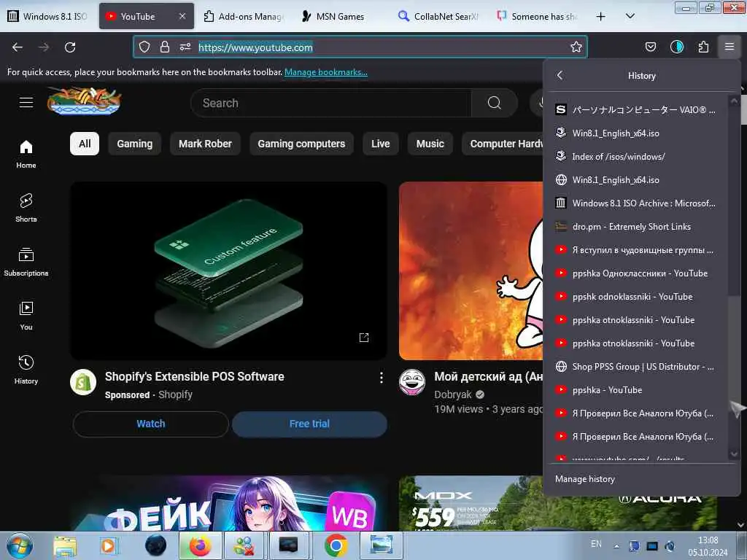This screenshot has width=747, height=560.
Task: Click the YouTube Search input field
Action: 331,103
